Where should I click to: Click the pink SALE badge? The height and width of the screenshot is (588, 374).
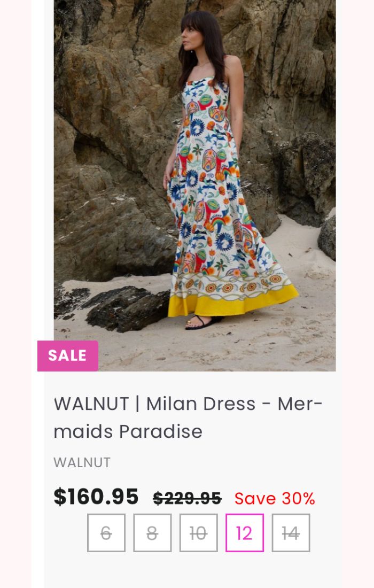tap(68, 356)
